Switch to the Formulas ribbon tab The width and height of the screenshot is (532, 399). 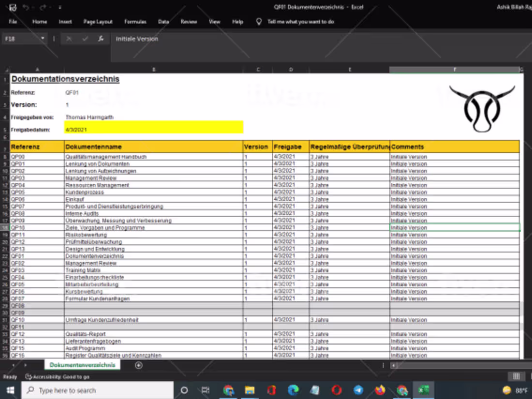click(135, 22)
